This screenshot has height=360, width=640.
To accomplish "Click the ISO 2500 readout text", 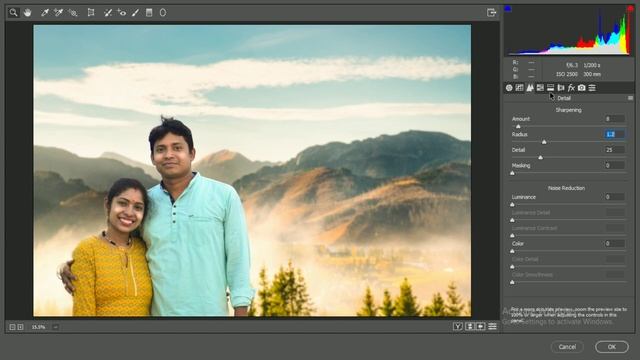I will 567,74.
